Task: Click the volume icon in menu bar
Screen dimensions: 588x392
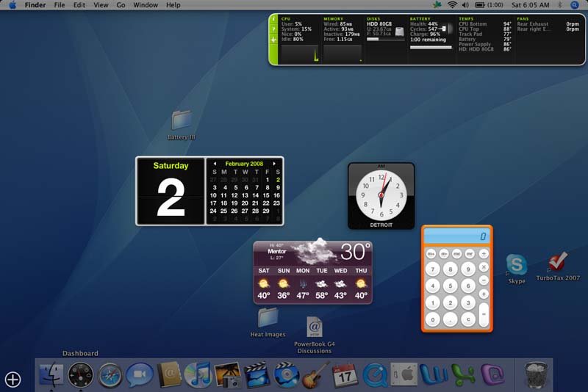Action: point(465,5)
